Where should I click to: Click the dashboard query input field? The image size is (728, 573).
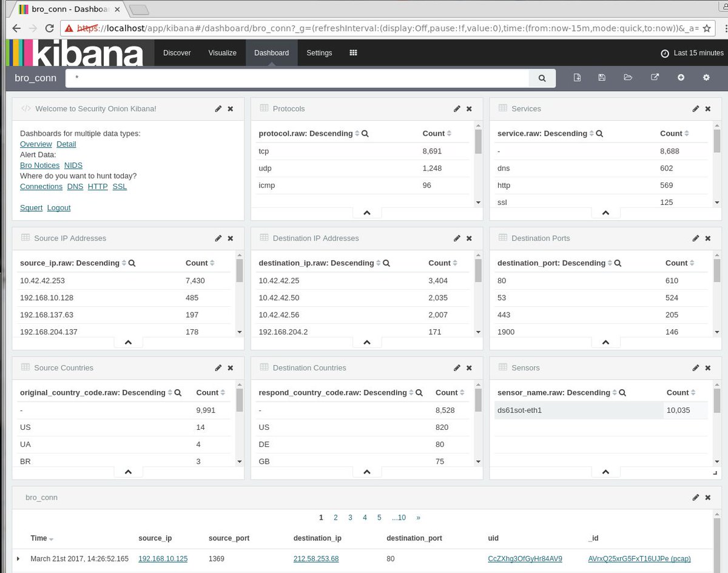point(297,78)
